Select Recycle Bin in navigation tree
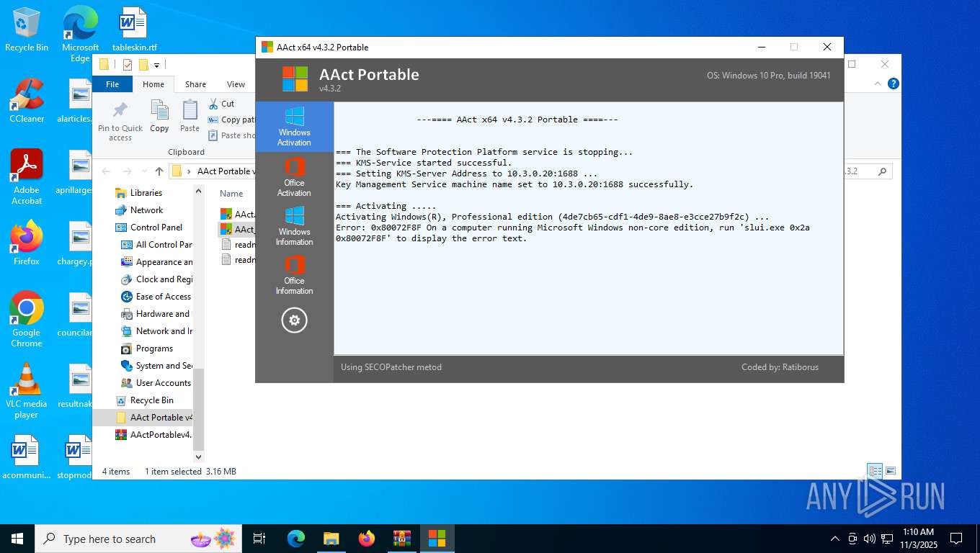Image resolution: width=980 pixels, height=553 pixels. pyautogui.click(x=144, y=400)
